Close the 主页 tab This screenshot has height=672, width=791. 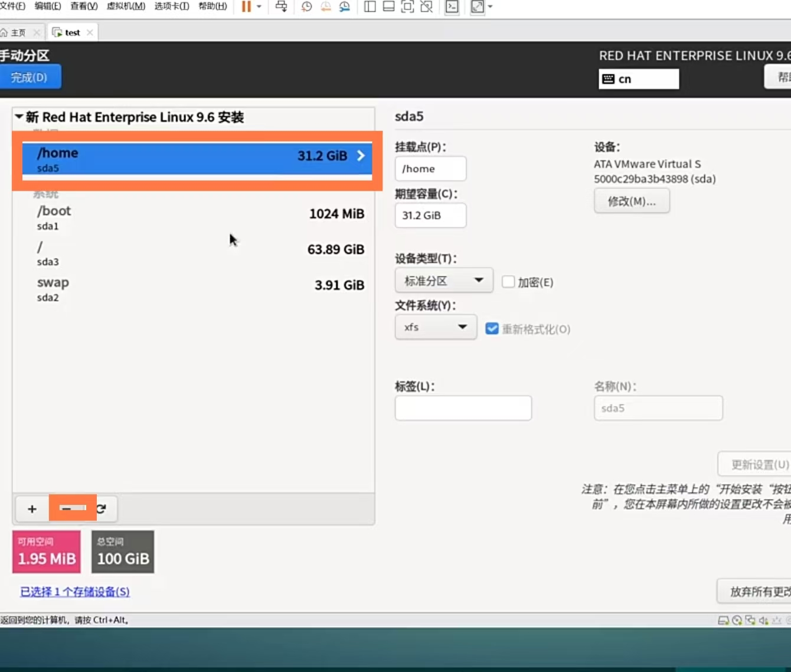click(37, 32)
